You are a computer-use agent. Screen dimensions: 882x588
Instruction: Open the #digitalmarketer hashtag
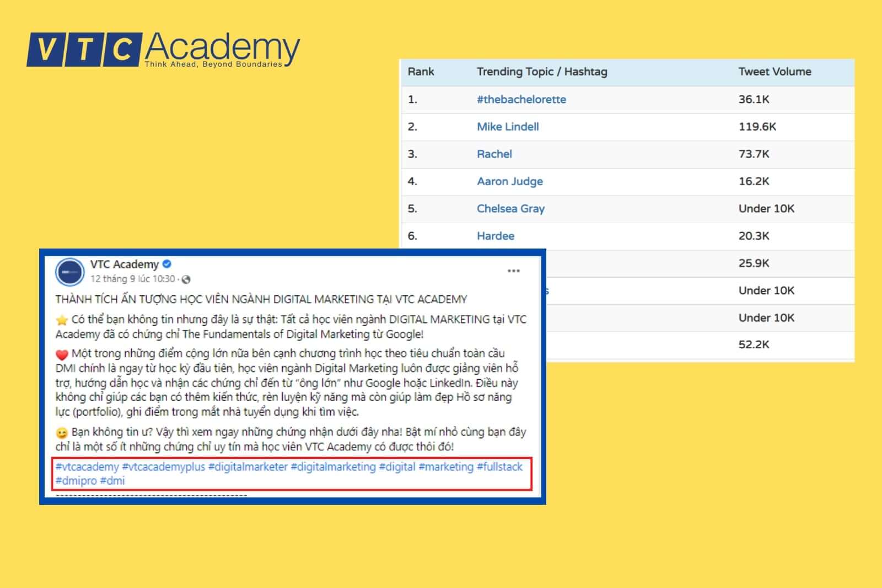click(248, 467)
